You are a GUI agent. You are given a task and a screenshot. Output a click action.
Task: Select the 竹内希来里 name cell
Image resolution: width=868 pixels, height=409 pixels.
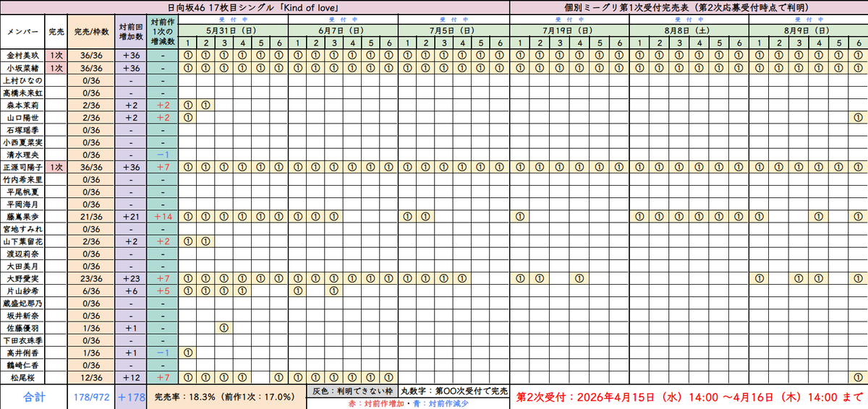pyautogui.click(x=22, y=178)
